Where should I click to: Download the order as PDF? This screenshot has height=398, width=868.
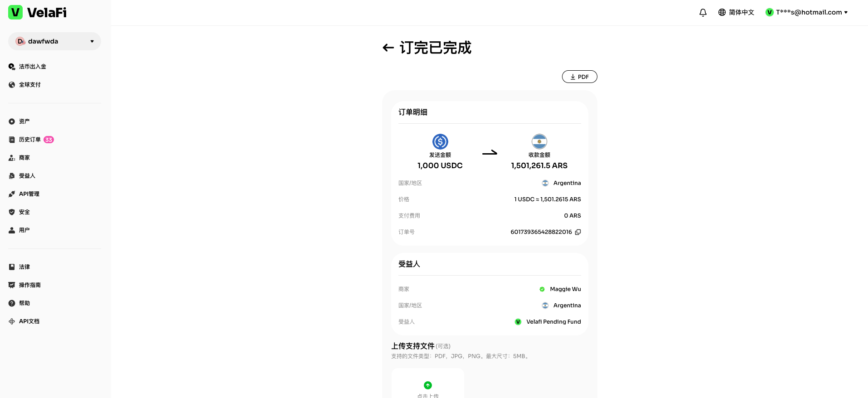[x=579, y=77]
